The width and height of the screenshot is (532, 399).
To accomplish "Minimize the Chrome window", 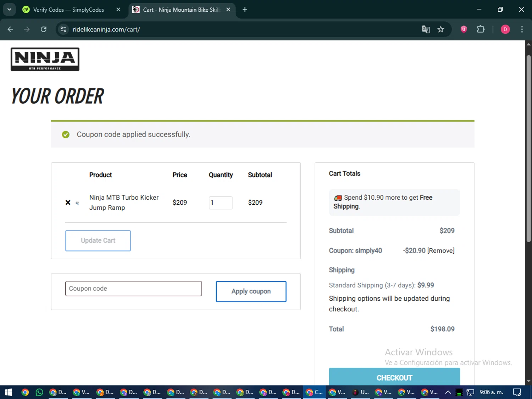I will pyautogui.click(x=479, y=10).
